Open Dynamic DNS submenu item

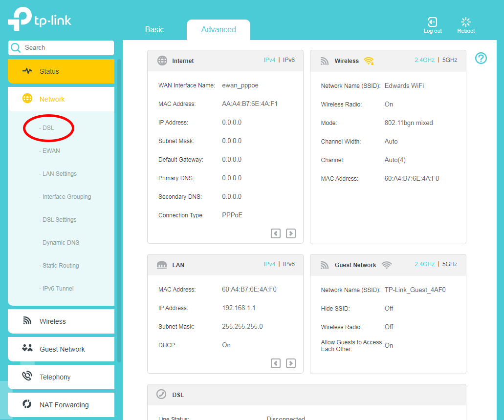(59, 242)
